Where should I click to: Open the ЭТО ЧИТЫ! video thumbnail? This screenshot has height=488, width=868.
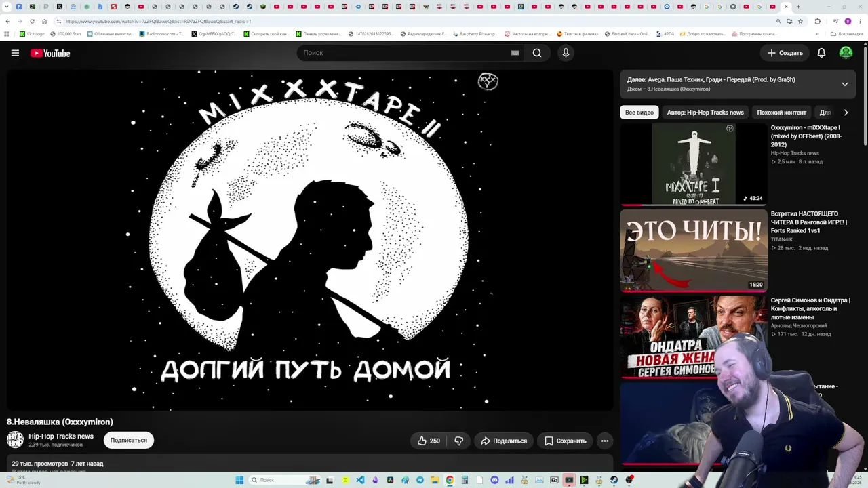click(694, 251)
